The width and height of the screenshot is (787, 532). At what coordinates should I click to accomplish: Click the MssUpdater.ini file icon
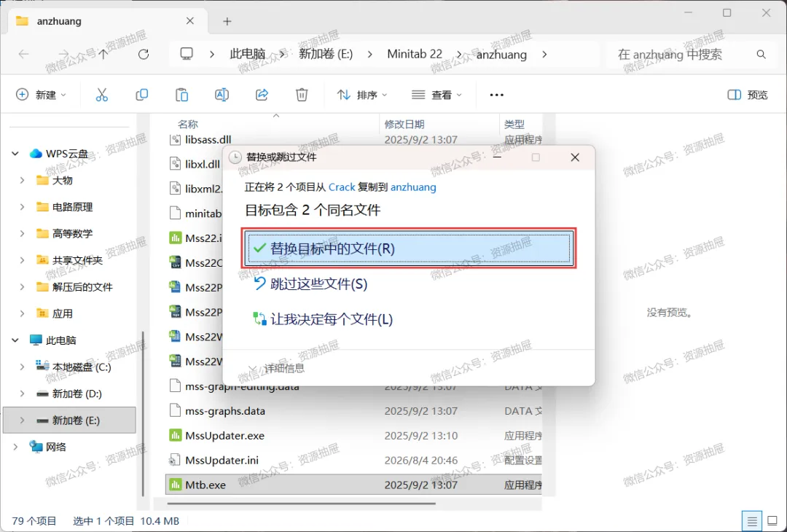pyautogui.click(x=175, y=461)
